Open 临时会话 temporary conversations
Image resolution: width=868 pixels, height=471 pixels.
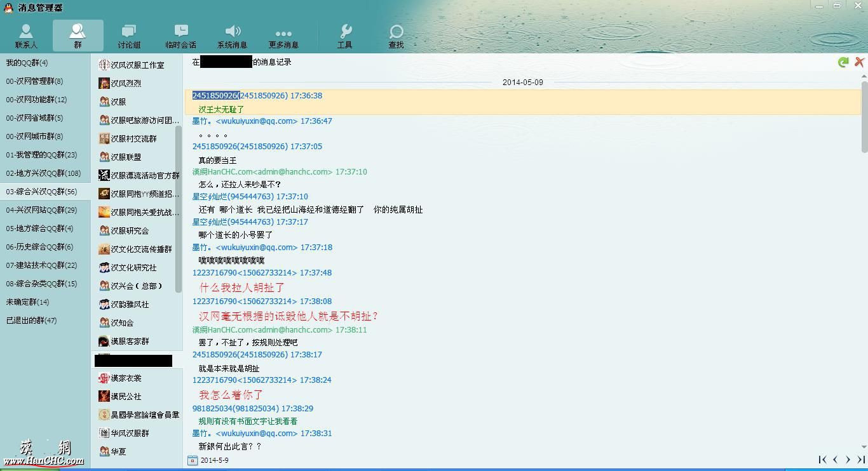pyautogui.click(x=181, y=36)
